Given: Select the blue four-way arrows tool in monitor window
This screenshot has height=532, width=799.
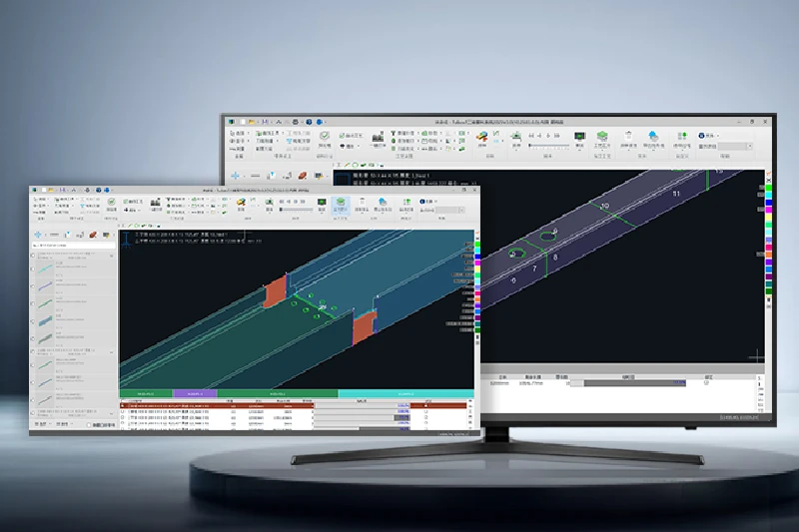Looking at the screenshot, I should pos(237,176).
